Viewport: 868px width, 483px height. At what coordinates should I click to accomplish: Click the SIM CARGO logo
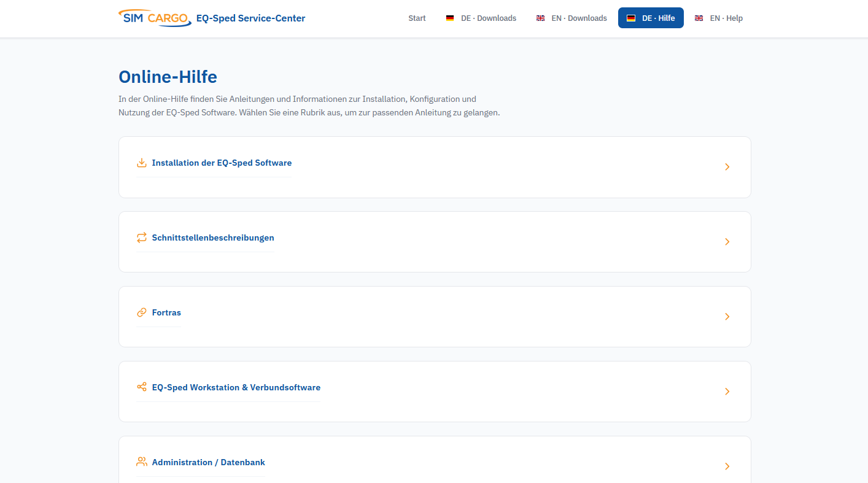(x=154, y=18)
